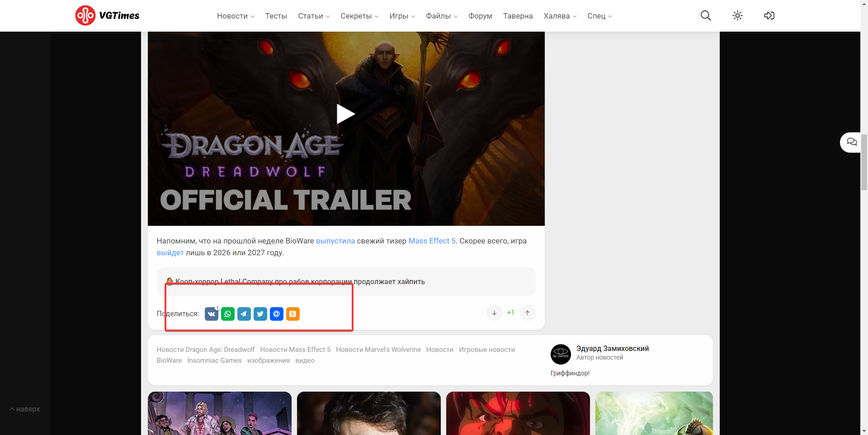Viewport: 868px width, 435px height.
Task: Open the Тесты menu item
Action: (x=276, y=16)
